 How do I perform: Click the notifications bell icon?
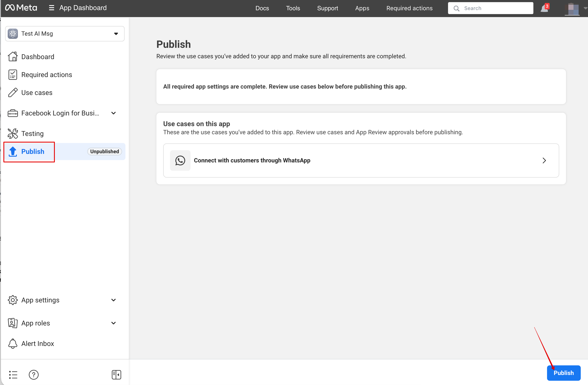pyautogui.click(x=544, y=8)
